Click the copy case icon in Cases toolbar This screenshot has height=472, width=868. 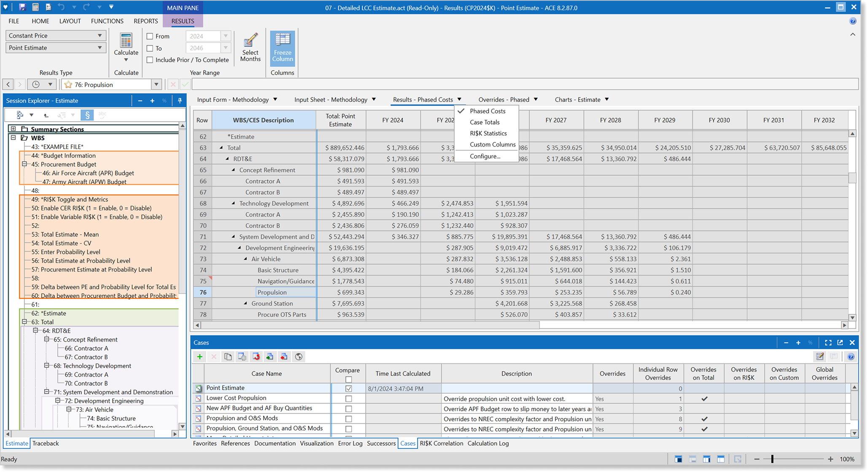tap(228, 357)
